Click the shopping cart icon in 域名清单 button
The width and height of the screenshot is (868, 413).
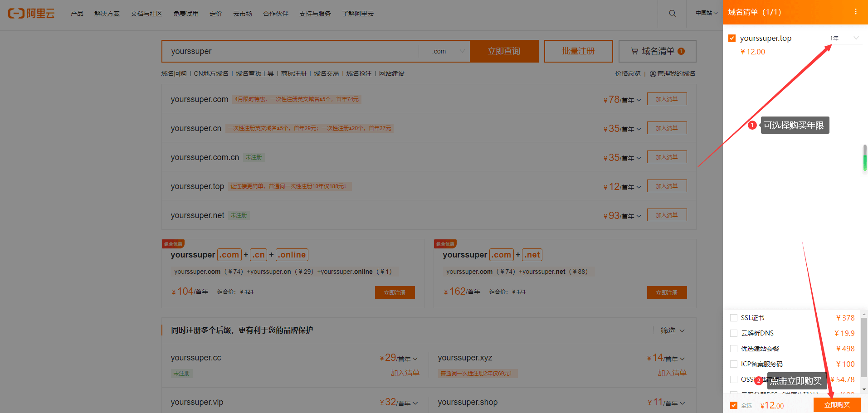click(x=634, y=51)
